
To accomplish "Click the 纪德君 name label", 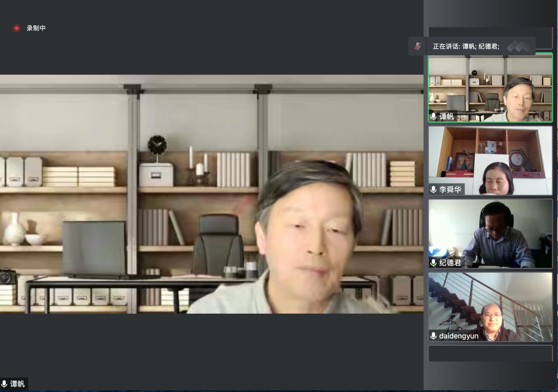I will [450, 263].
